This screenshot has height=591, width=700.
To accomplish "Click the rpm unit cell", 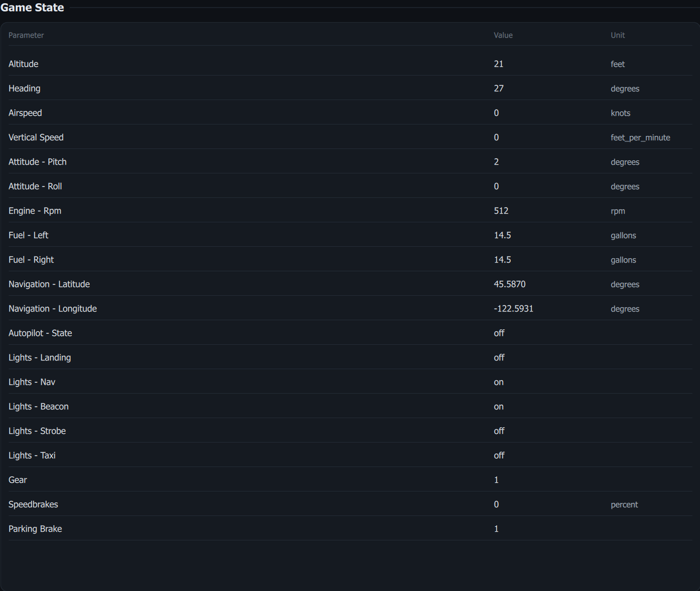I will [618, 211].
